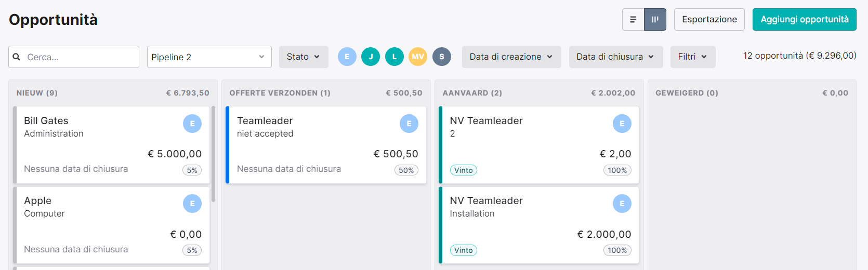The width and height of the screenshot is (868, 270).
Task: Filter by user avatar MV
Action: (x=418, y=57)
